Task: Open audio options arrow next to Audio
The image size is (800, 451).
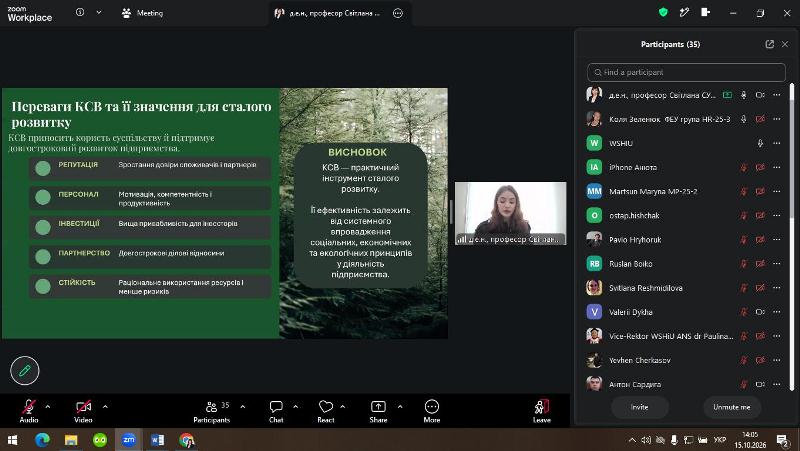Action: (x=48, y=407)
